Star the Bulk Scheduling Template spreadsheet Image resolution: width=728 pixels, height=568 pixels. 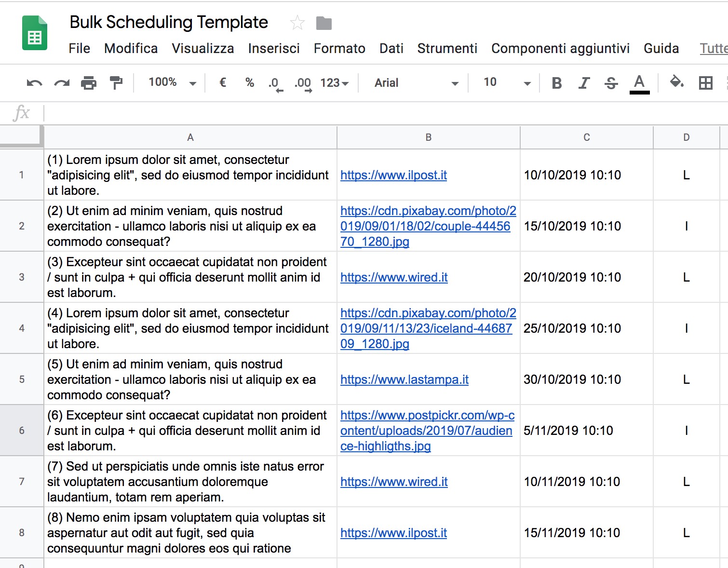point(297,23)
